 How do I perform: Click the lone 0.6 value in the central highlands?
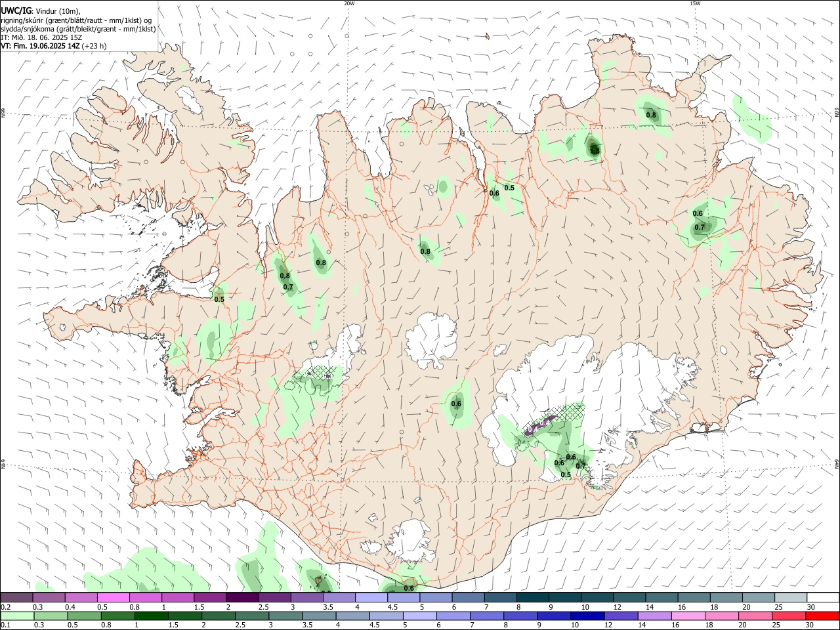pos(456,404)
